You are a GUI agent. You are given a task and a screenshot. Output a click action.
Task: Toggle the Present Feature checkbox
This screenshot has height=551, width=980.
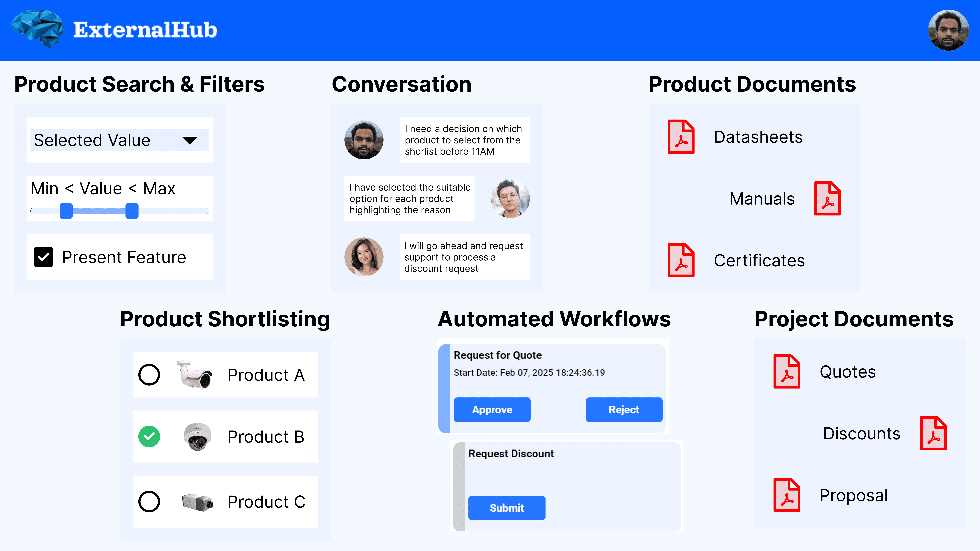click(x=43, y=257)
